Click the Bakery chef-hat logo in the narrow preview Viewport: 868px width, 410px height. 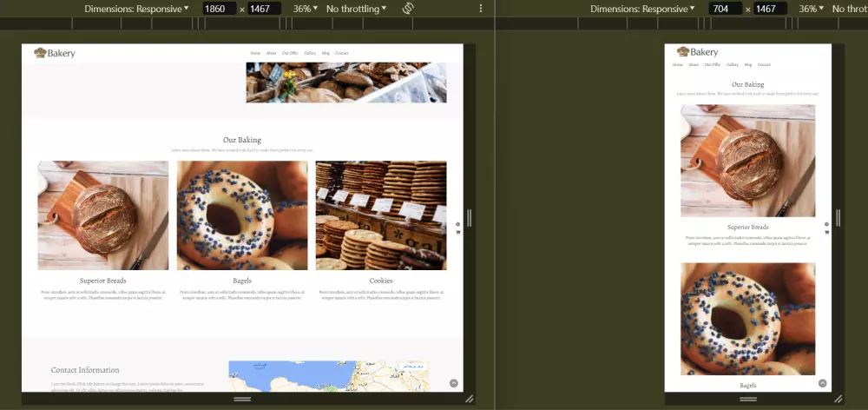pyautogui.click(x=698, y=52)
